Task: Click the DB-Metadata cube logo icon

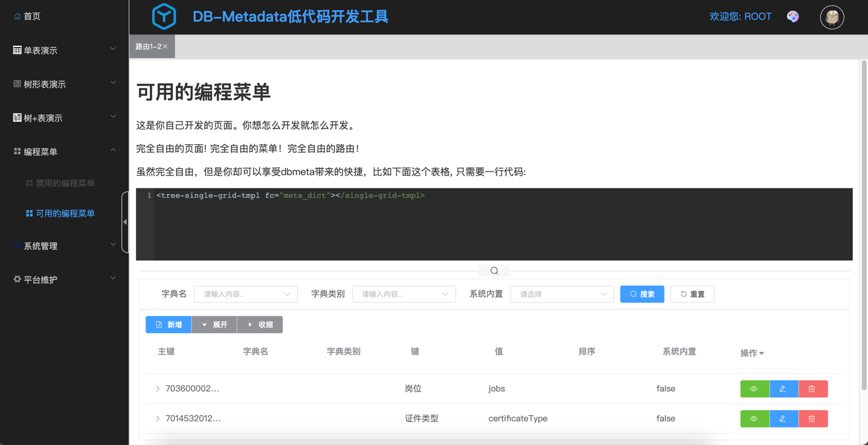Action: (164, 16)
